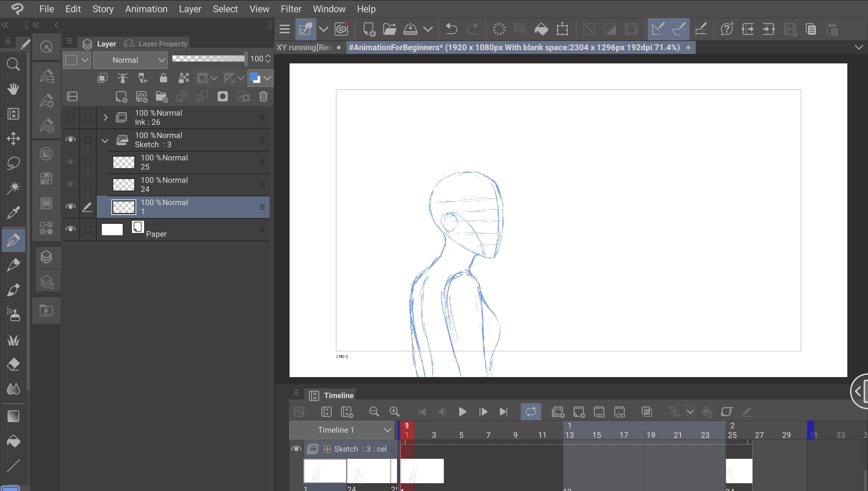Select the Eraser tool
Screen dimensions: 868x491
[x=13, y=365]
